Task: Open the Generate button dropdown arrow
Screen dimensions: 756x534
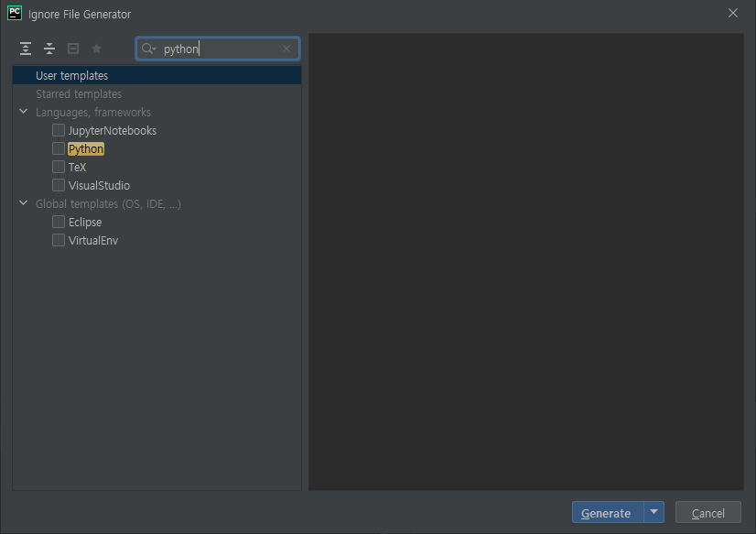Action: (653, 512)
